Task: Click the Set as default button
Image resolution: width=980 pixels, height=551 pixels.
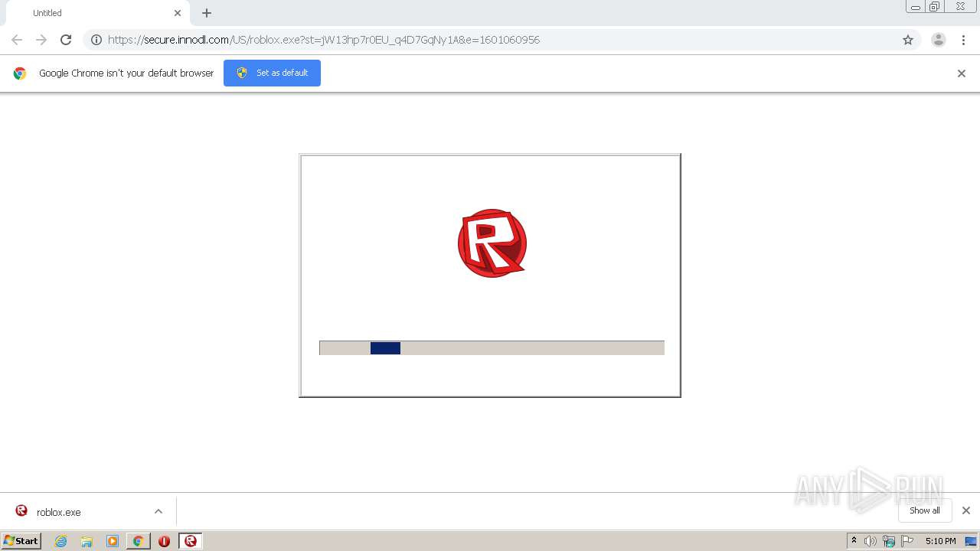Action: pos(272,73)
